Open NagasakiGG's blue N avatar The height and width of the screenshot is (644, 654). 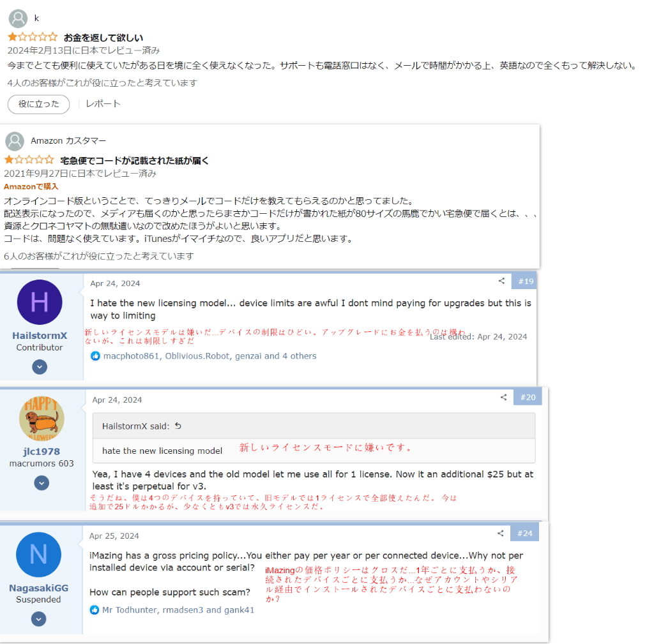pyautogui.click(x=39, y=555)
